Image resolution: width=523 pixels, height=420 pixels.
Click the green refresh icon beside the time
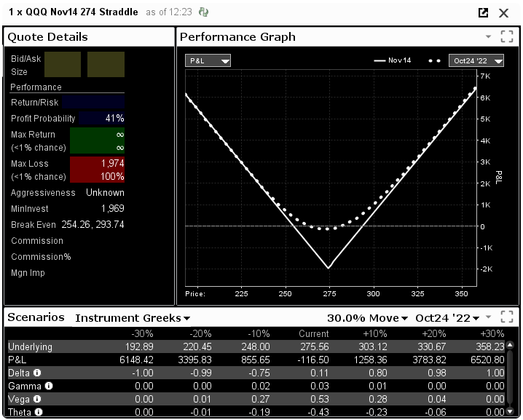coord(203,12)
